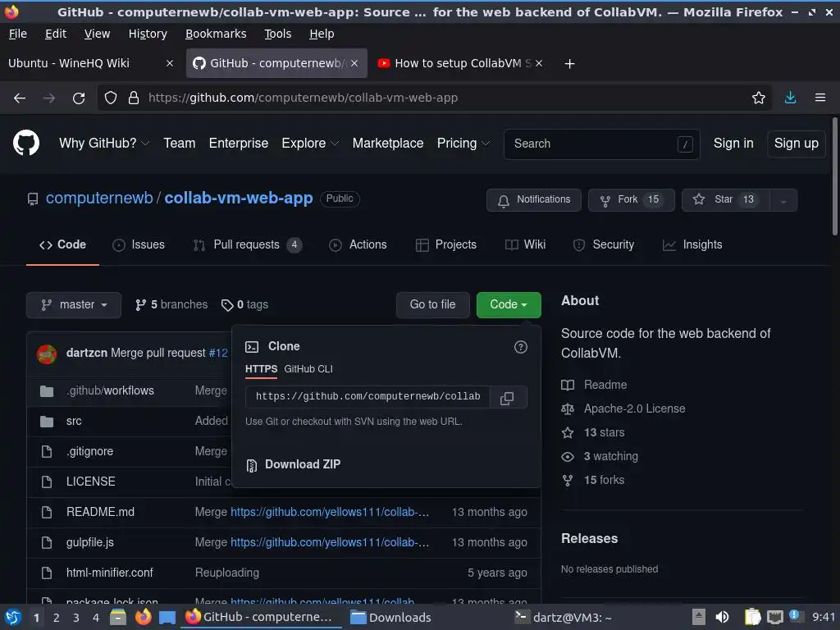
Task: Click dartzcn's commit avatar
Action: pyautogui.click(x=47, y=354)
